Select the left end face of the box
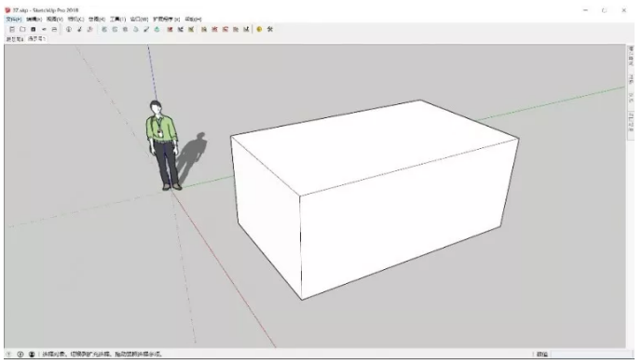Image resolution: width=642 pixels, height=364 pixels. click(268, 212)
